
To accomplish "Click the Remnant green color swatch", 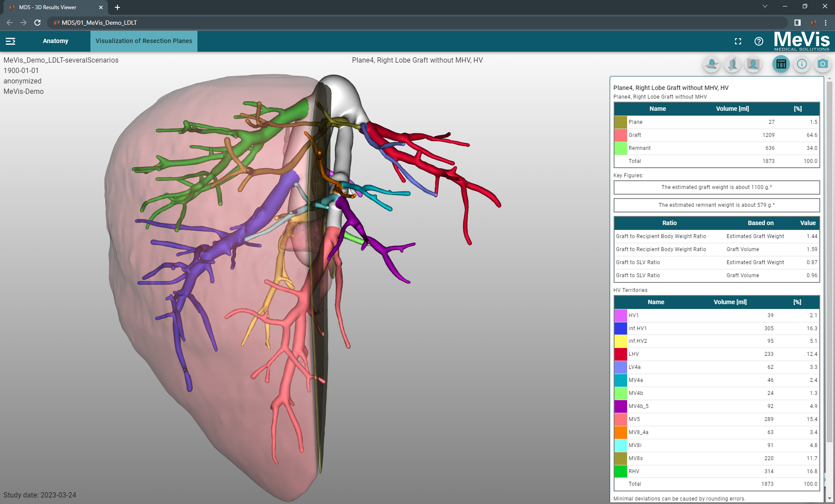I will [x=621, y=148].
